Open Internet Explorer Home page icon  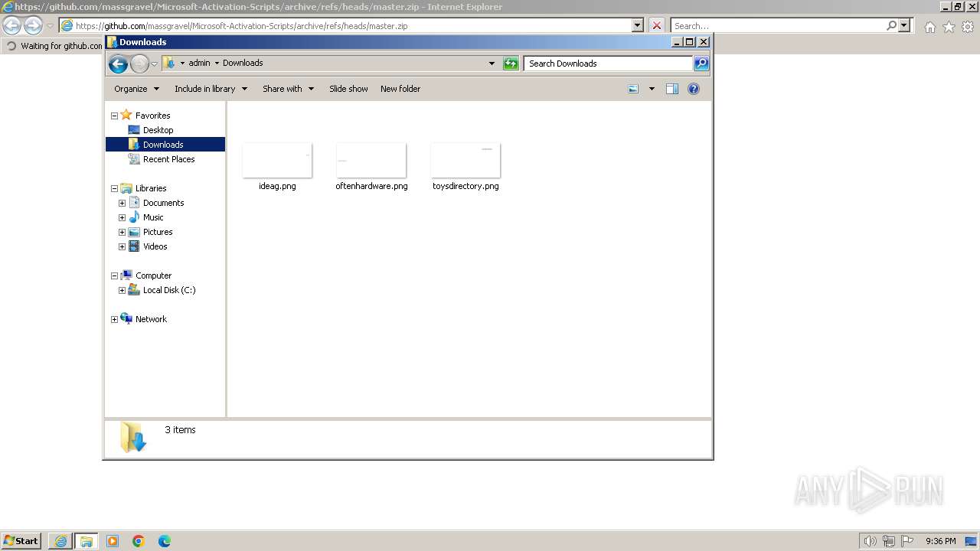[929, 27]
